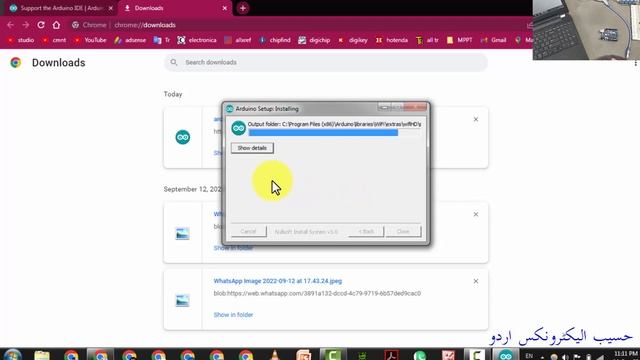The height and width of the screenshot is (360, 640).
Task: Click the Home button in Chrome toolbar
Action: (x=56, y=25)
